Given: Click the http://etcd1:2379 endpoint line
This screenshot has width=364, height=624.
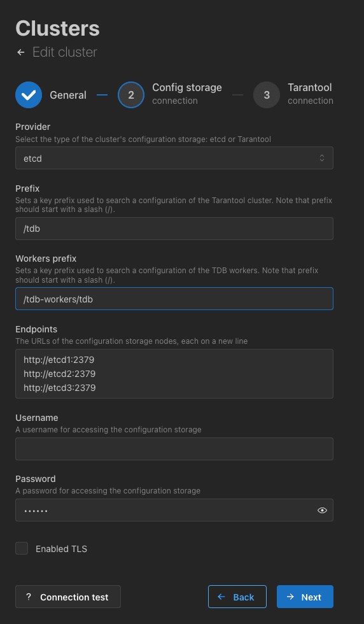Looking at the screenshot, I should pos(59,360).
